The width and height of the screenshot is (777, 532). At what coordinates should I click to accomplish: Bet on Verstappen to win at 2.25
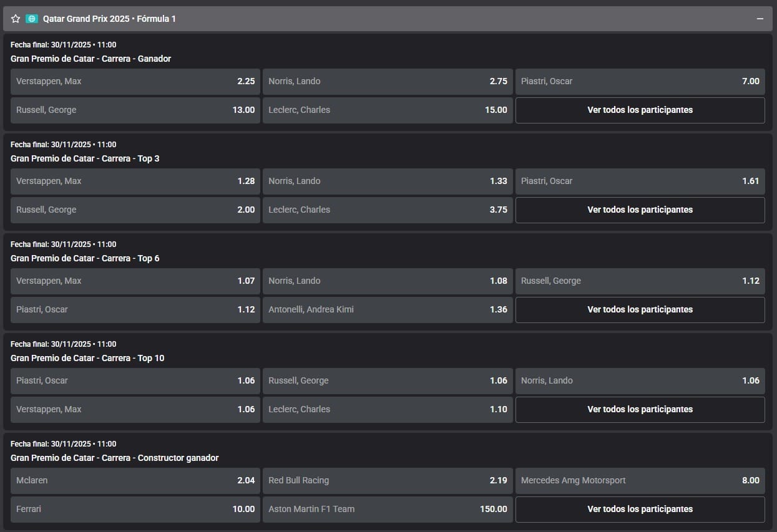[135, 81]
